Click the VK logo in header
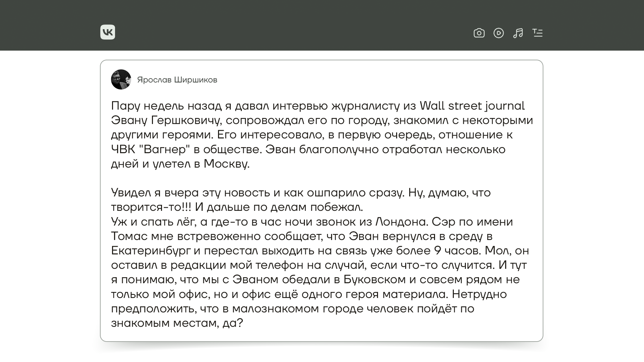This screenshot has height=362, width=644. tap(107, 32)
